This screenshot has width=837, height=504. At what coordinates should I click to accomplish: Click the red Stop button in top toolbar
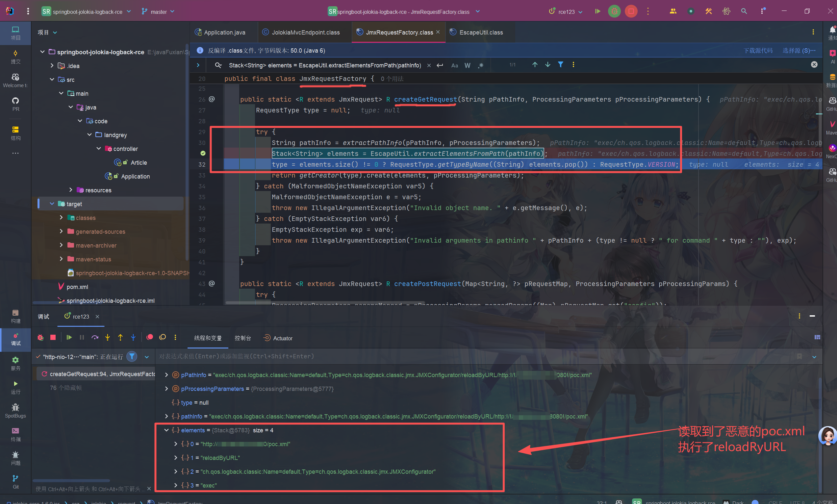click(631, 12)
